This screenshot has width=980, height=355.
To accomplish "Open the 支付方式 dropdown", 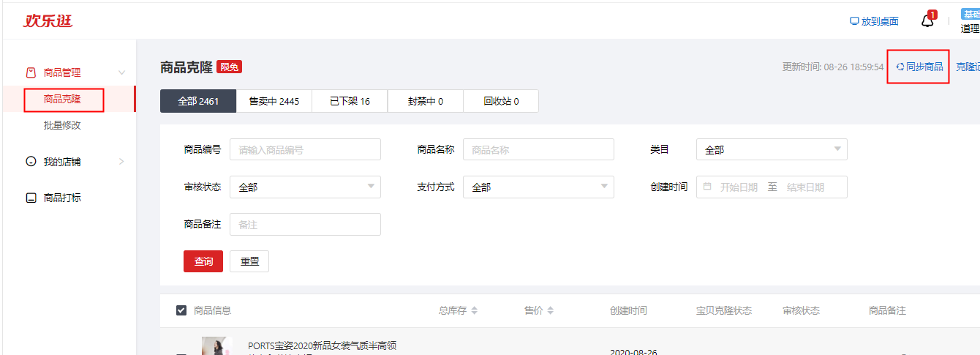I will click(x=538, y=187).
